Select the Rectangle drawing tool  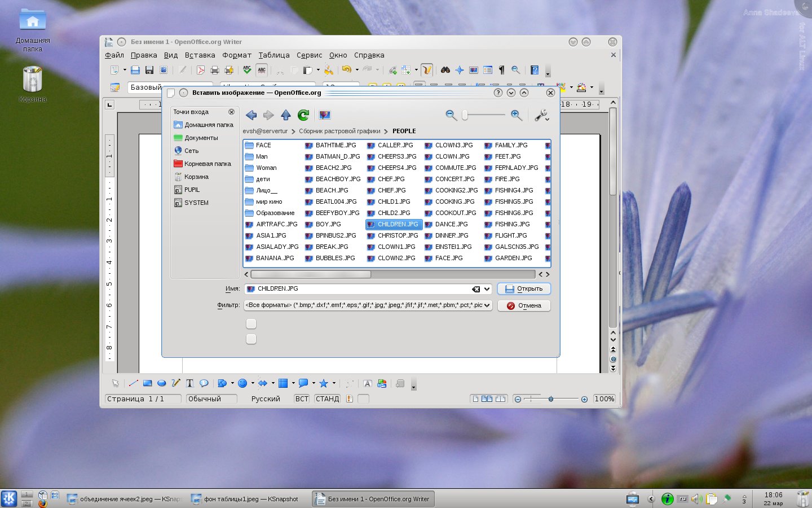(x=148, y=383)
